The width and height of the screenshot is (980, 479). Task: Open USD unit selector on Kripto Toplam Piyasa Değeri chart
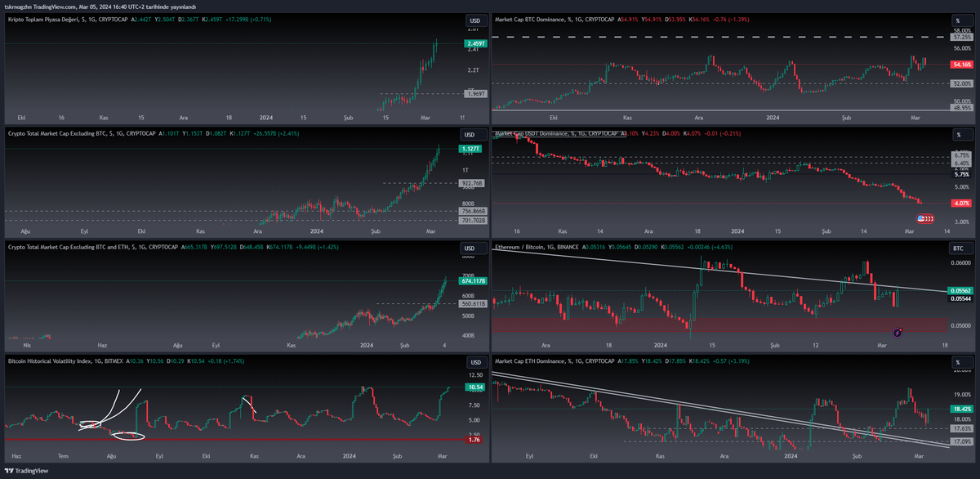pyautogui.click(x=474, y=20)
